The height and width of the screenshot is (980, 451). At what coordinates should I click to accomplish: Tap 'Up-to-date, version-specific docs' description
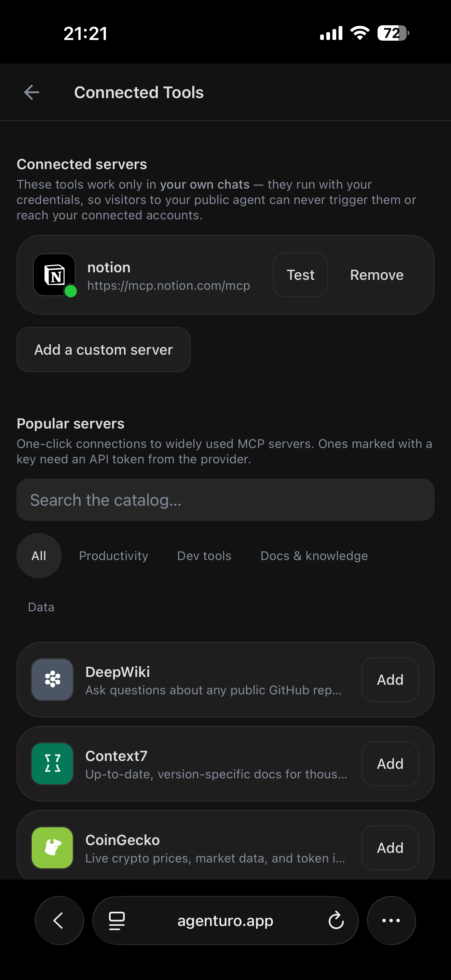click(x=216, y=774)
